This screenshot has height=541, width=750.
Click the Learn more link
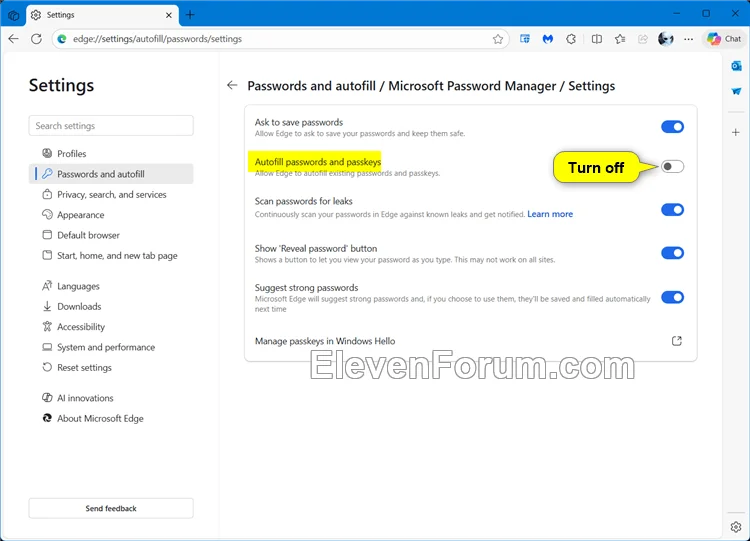[x=550, y=214]
